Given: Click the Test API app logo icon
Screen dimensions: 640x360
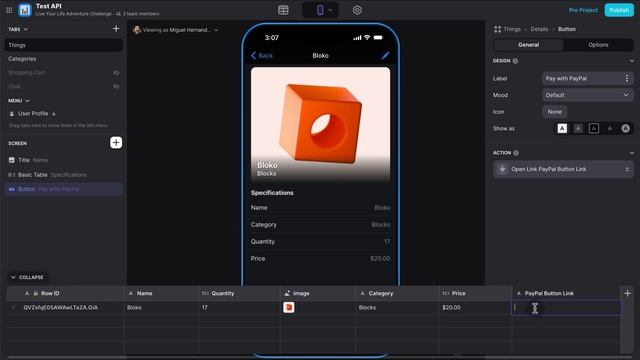Looking at the screenshot, I should coord(25,10).
